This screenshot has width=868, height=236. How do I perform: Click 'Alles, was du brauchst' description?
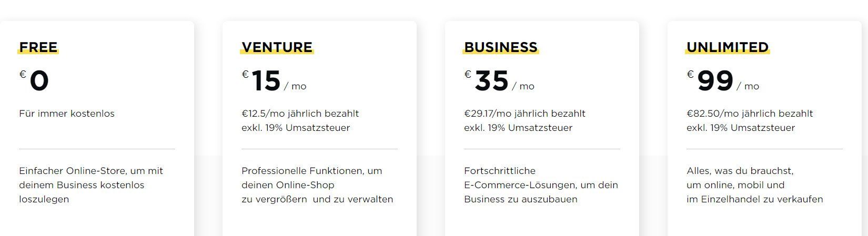(755, 185)
